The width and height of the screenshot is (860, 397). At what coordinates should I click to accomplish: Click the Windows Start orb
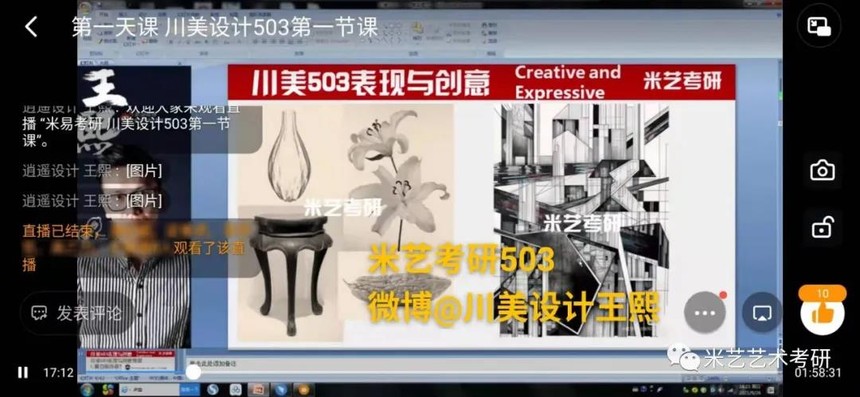(86, 389)
